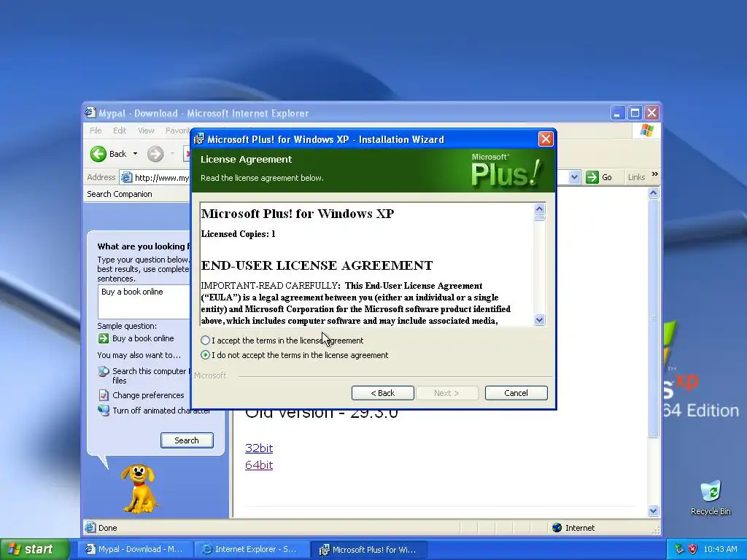Click IE page scroll up arrow
The height and width of the screenshot is (560, 747).
[x=653, y=192]
